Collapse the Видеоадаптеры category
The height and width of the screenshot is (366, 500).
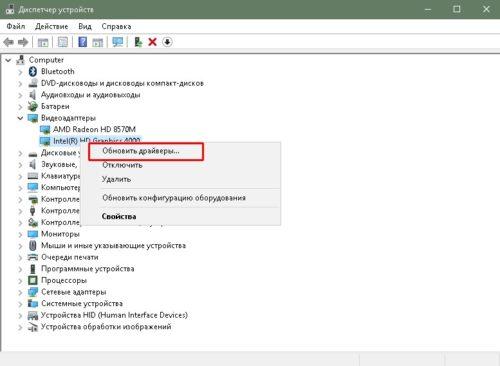[20, 118]
